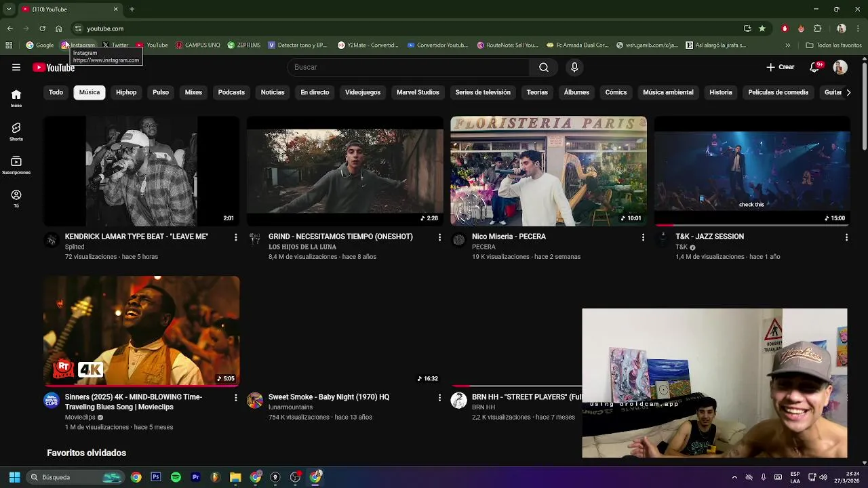
Task: Open Shorts in the sidebar
Action: click(16, 131)
